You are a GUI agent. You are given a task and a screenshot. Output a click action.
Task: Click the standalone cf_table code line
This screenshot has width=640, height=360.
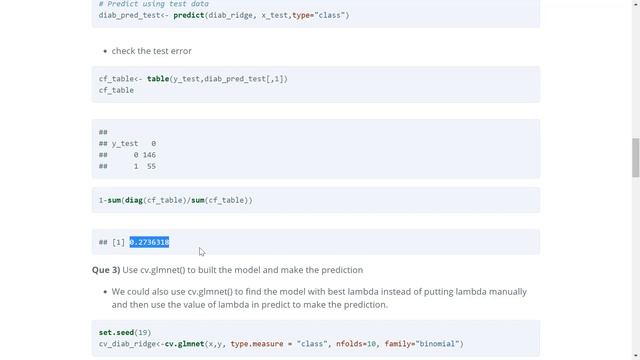point(116,90)
